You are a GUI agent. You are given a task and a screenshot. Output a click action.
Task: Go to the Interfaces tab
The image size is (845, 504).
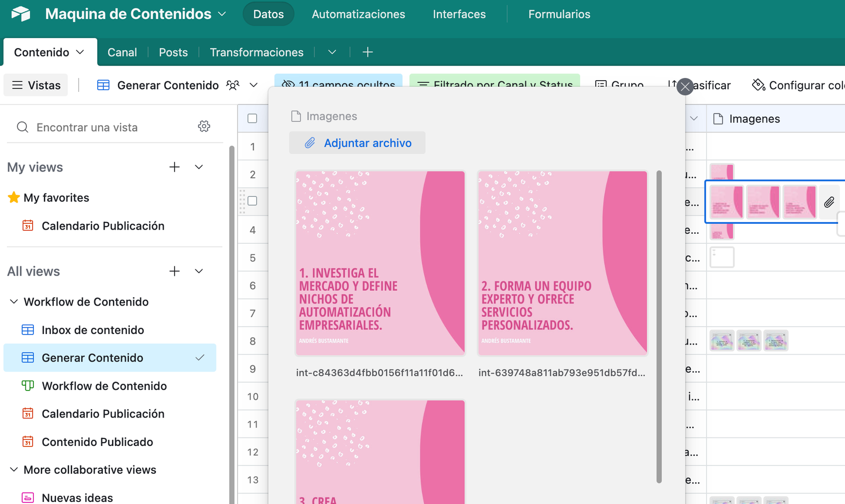(459, 14)
